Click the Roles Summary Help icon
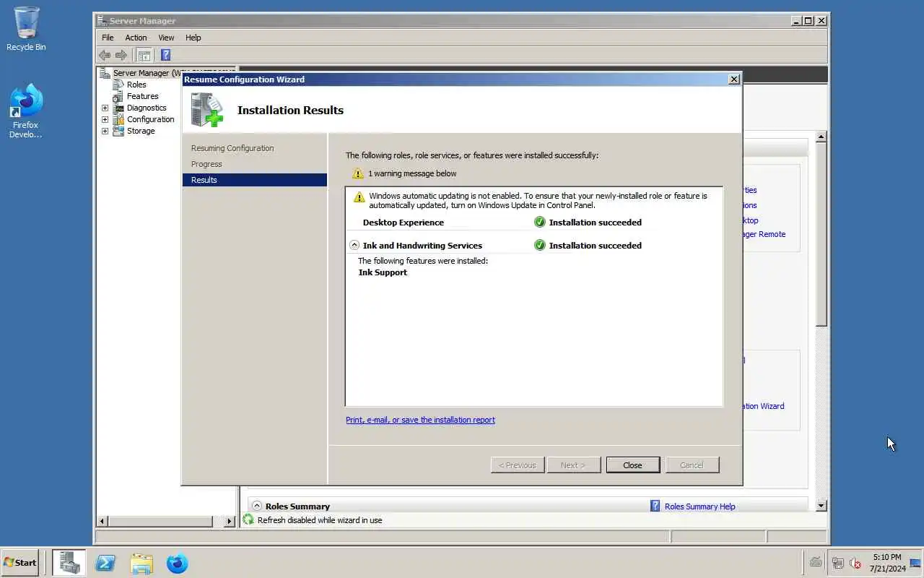 coord(655,506)
